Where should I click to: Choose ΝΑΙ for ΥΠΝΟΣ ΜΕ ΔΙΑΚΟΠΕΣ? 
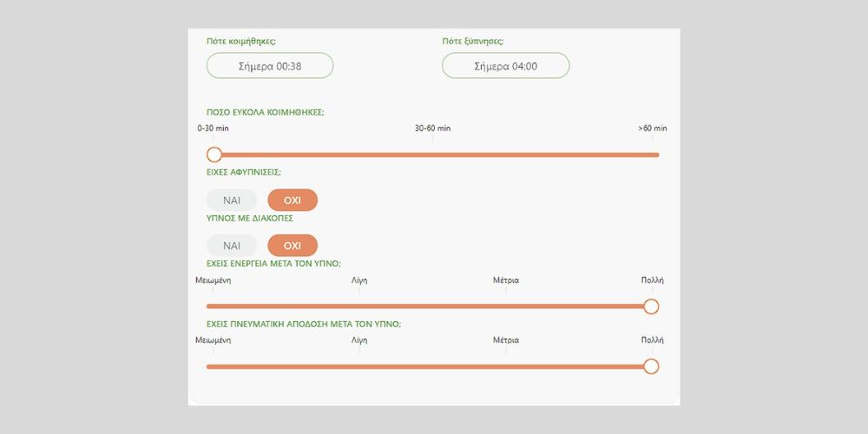pyautogui.click(x=232, y=246)
